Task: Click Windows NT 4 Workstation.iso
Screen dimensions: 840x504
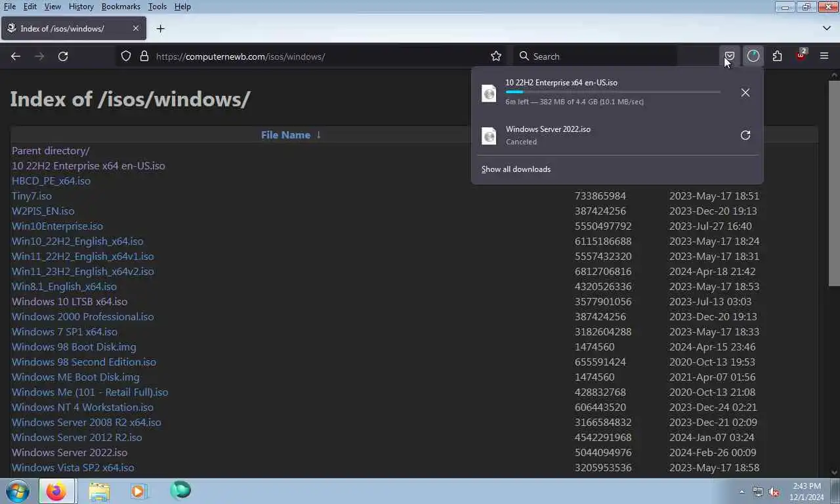Action: pos(83,407)
